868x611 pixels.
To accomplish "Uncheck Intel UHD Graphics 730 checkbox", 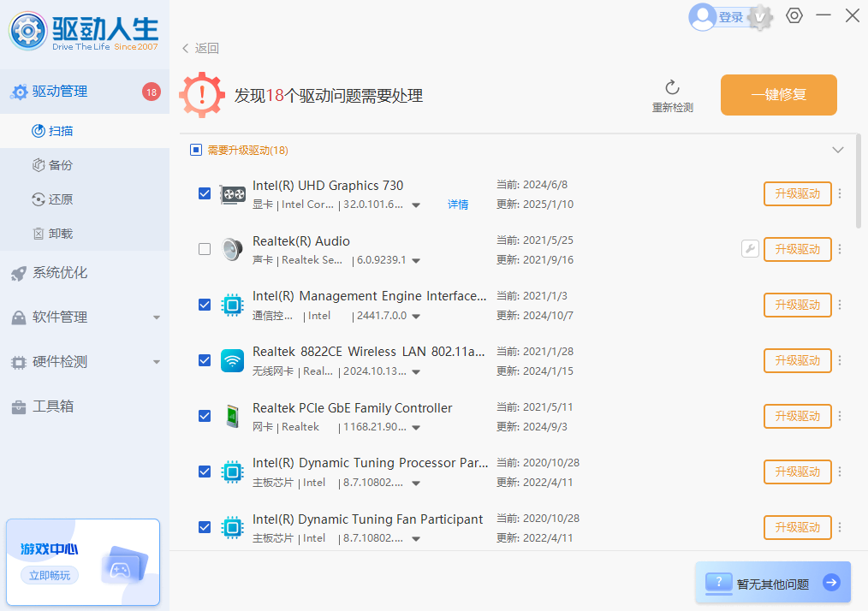I will tap(205, 193).
